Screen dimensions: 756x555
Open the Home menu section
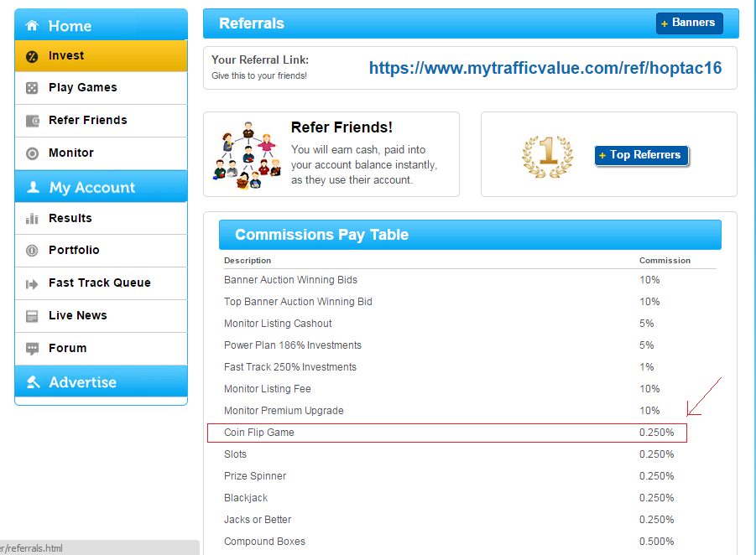[x=102, y=24]
